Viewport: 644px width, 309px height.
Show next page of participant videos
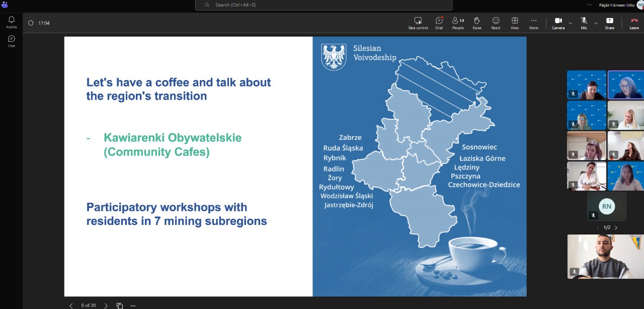point(616,227)
